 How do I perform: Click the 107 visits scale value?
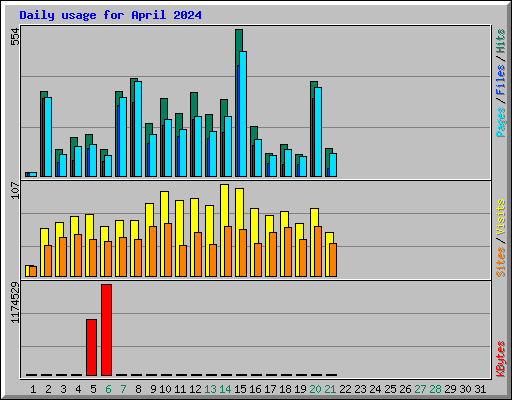coord(15,190)
